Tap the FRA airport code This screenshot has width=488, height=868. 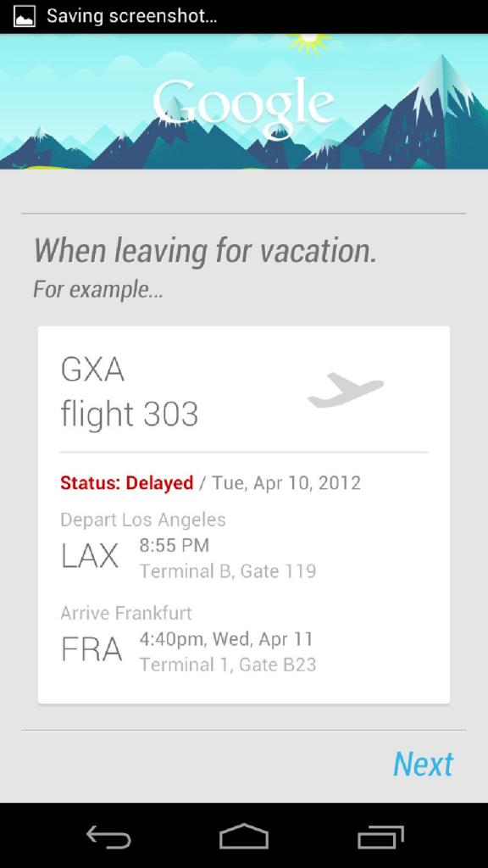[91, 649]
